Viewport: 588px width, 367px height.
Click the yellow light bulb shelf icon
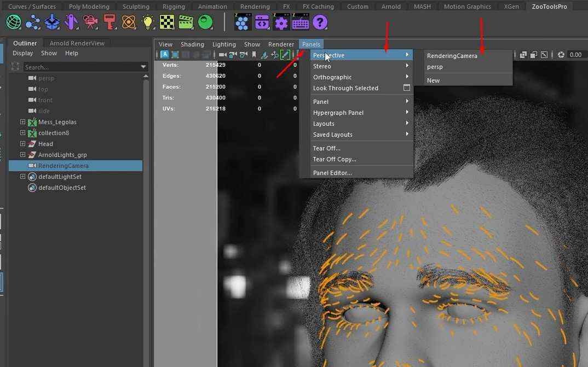coord(148,22)
